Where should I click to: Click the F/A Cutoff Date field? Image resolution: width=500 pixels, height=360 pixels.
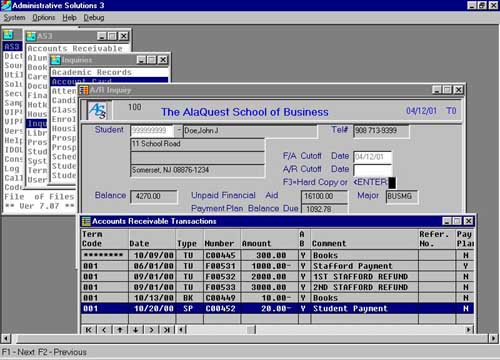(372, 157)
